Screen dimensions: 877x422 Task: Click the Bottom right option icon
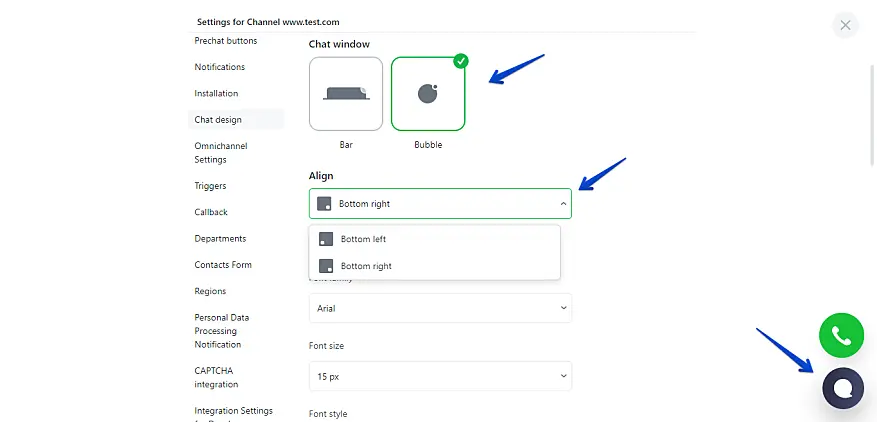click(326, 266)
